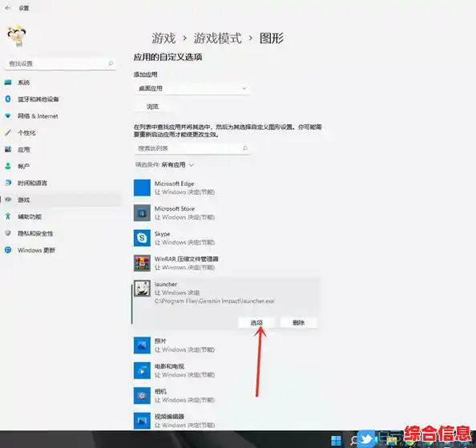Open 个性化 in settings sidebar
The image size is (476, 448).
pos(26,133)
